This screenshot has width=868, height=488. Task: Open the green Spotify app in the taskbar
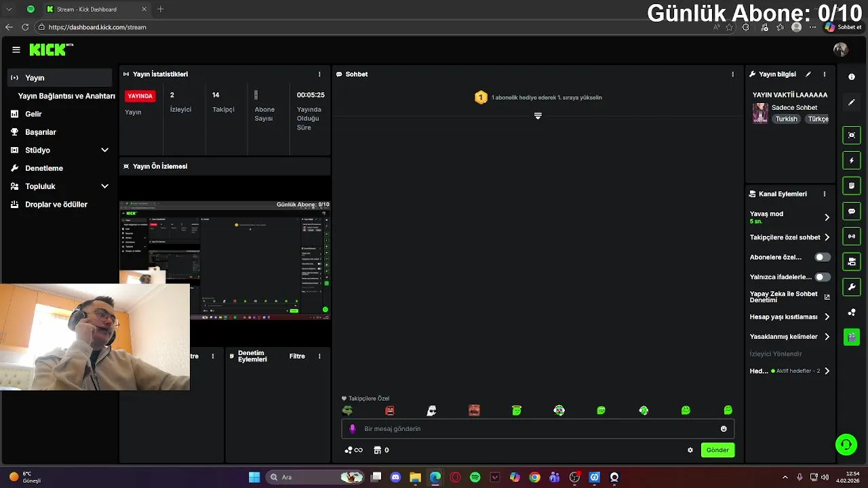pos(475,477)
